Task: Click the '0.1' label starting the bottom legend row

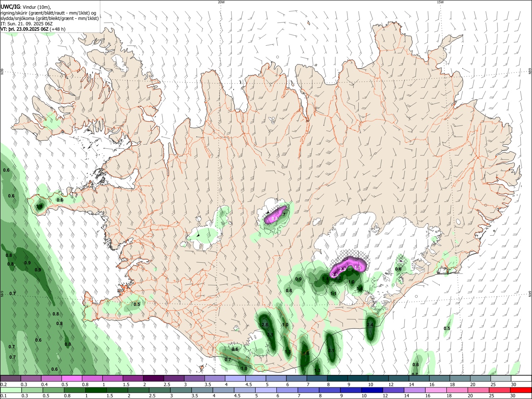Action: click(x=3, y=396)
